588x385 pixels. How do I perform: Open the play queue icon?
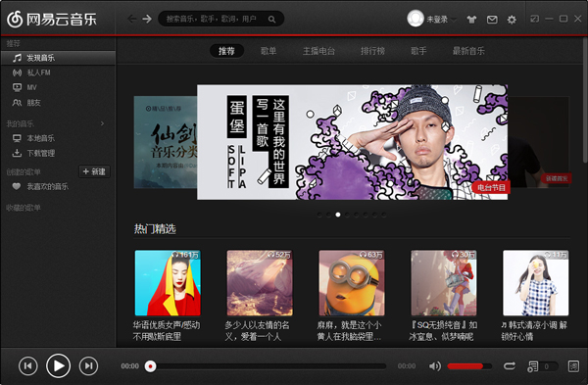click(x=533, y=366)
